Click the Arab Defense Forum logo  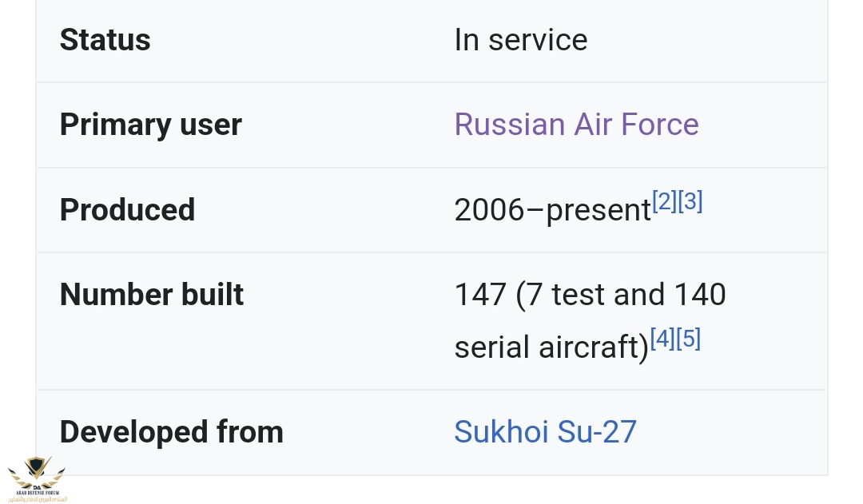[x=37, y=478]
